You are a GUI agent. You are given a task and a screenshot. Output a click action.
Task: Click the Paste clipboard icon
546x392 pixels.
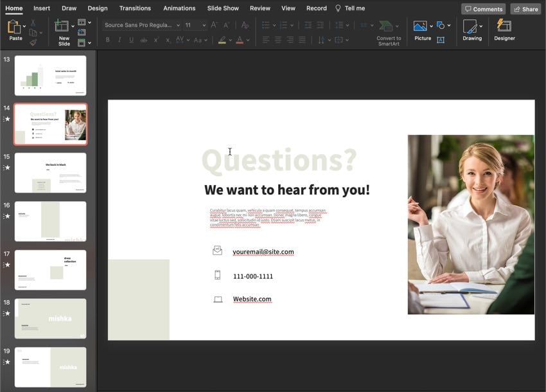coord(14,27)
